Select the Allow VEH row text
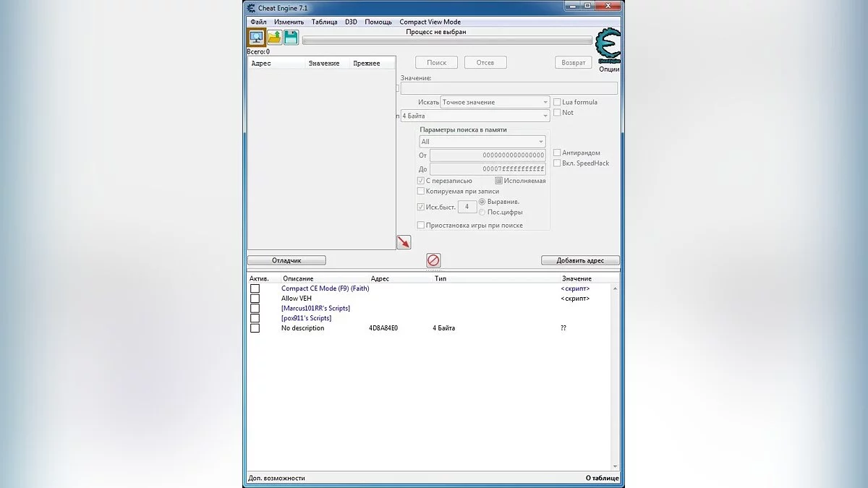Viewport: 868px width, 488px height. pos(297,299)
